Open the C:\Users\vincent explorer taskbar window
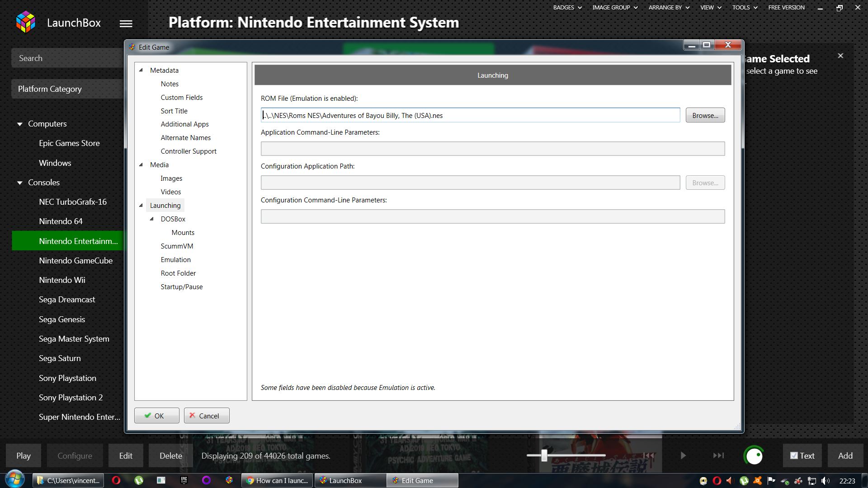Screen dimensions: 868x488 (68, 480)
